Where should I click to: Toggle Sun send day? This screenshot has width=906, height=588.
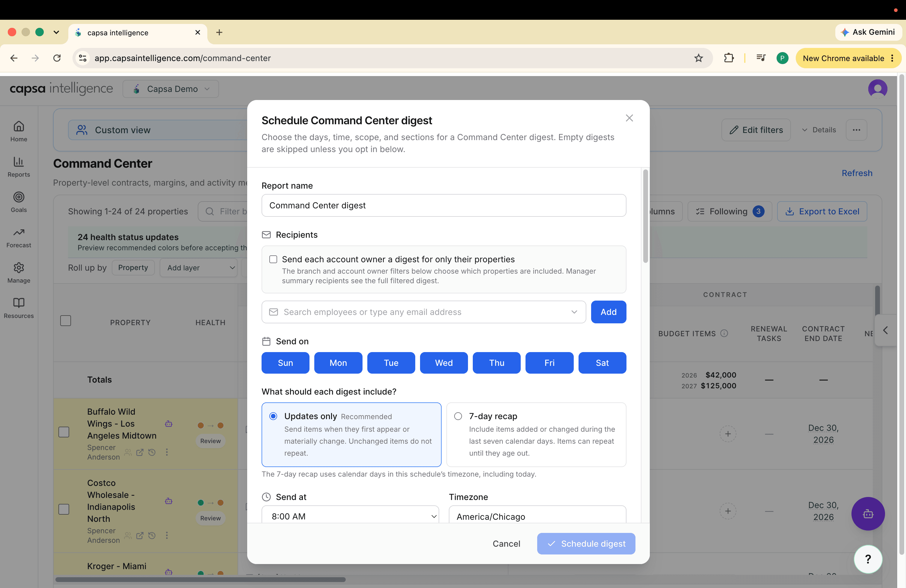pos(286,363)
